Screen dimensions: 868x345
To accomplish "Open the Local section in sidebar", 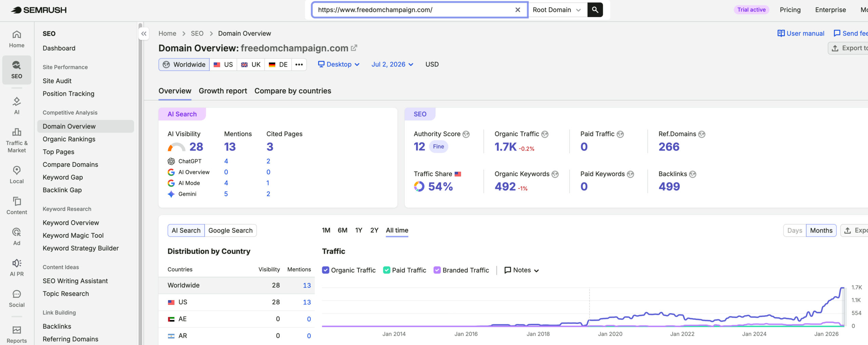I will click(17, 175).
